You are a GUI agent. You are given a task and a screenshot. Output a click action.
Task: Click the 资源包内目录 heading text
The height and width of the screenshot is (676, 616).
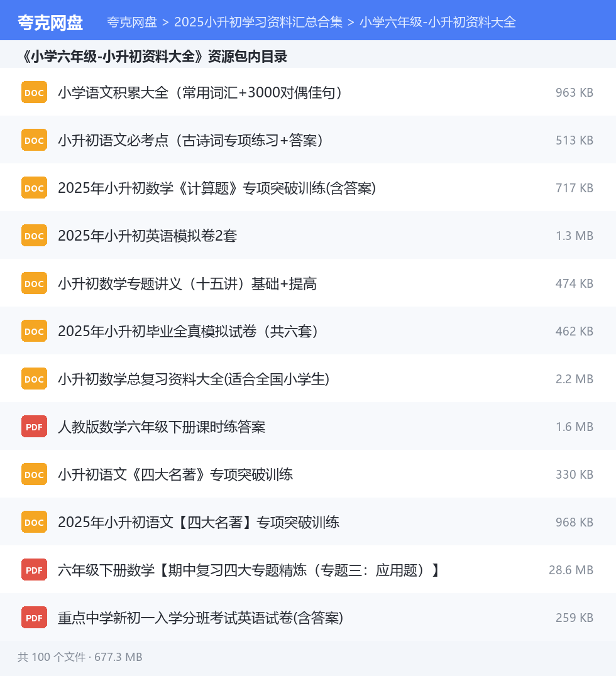coord(248,57)
